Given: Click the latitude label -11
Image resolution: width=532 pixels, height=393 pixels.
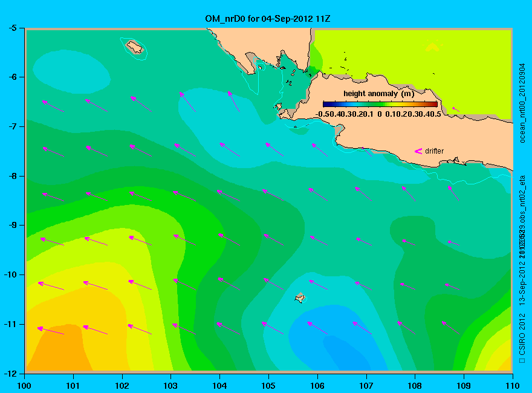Looking at the screenshot, I should point(10,324).
